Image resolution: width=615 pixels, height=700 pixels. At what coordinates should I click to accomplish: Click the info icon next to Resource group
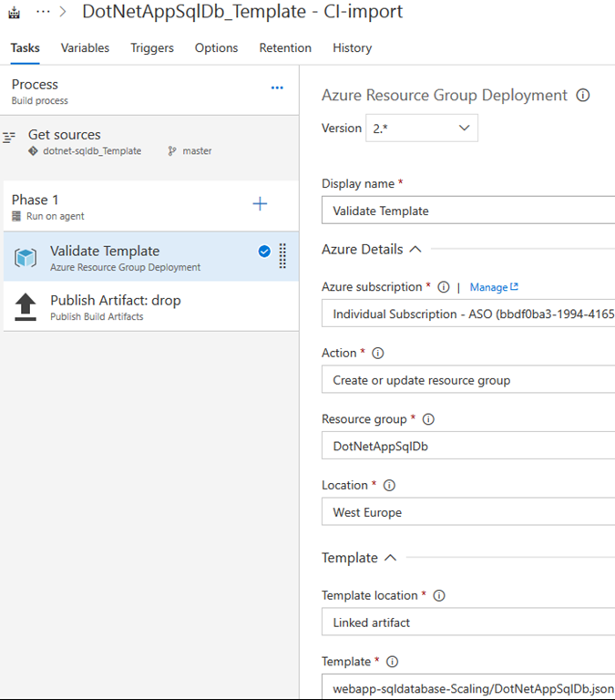(428, 419)
